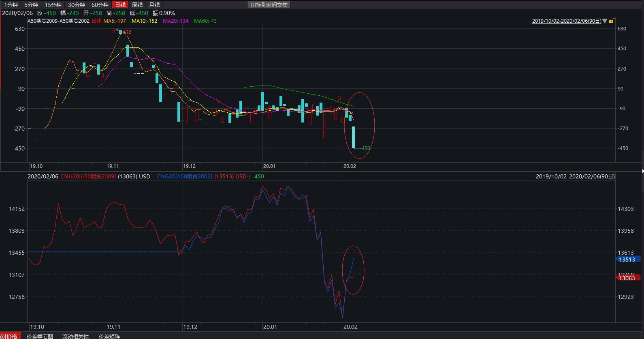Click the orange padlock icon near date range
This screenshot has width=644, height=339.
tap(612, 21)
